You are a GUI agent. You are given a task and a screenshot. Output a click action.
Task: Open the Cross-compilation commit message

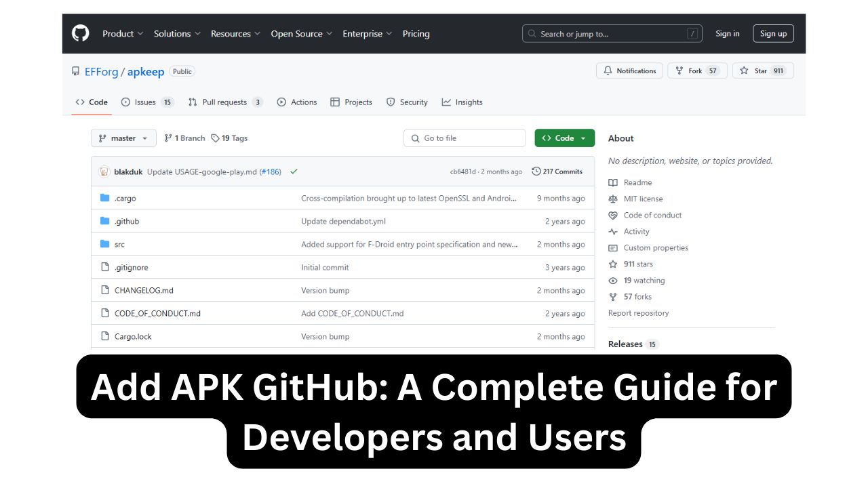point(409,199)
